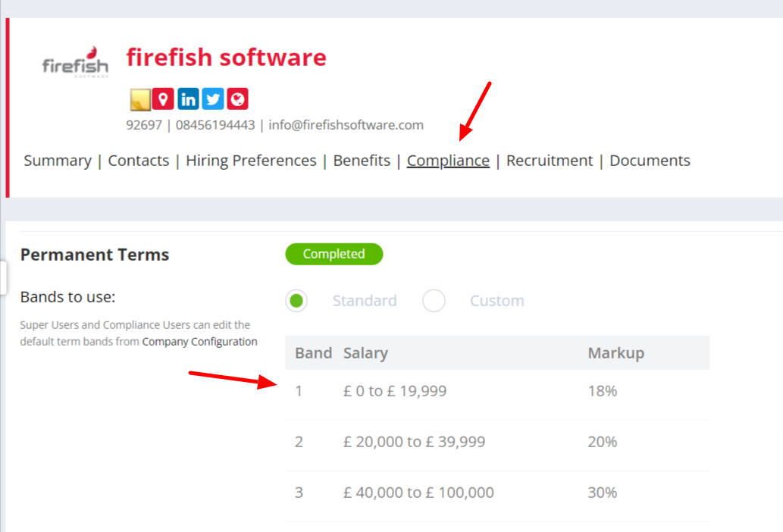Switch to the Documents tab

point(650,161)
